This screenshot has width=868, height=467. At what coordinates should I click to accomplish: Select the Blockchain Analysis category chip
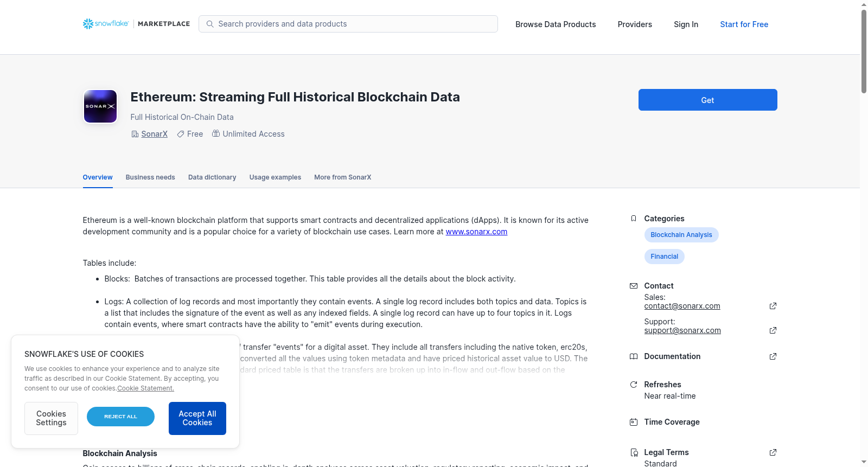[x=681, y=235]
